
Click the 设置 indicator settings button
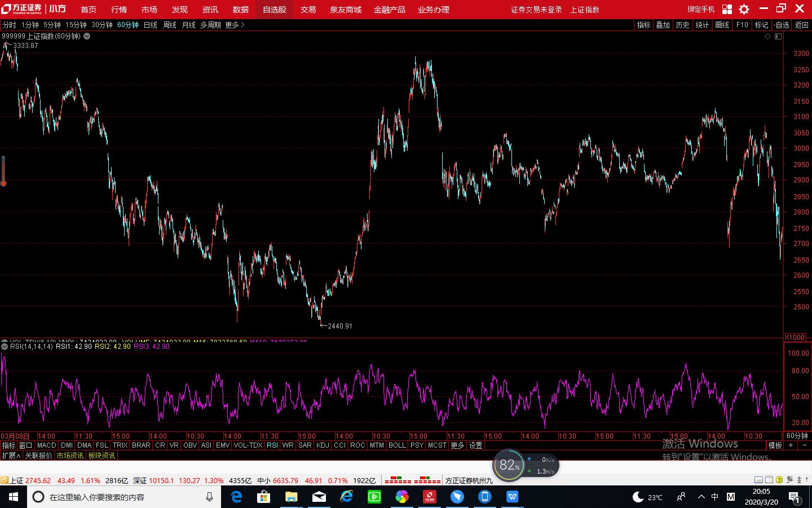click(x=476, y=445)
